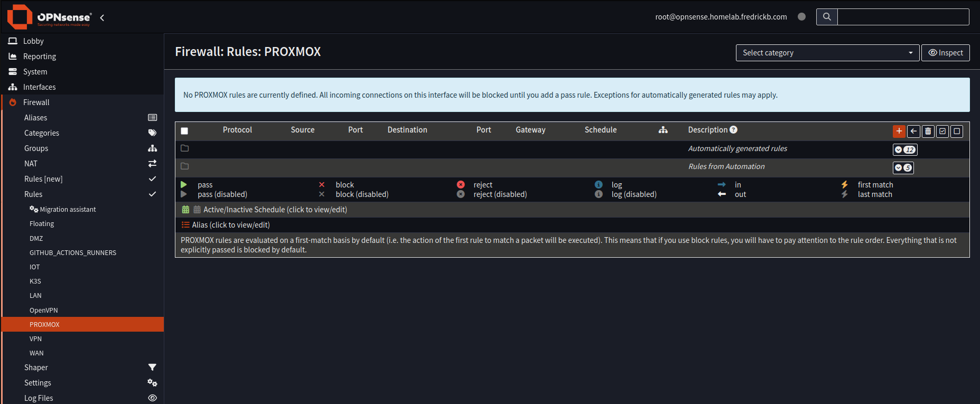Click the disable selected rules square icon
Screen dimensions: 980x404
coord(957,131)
